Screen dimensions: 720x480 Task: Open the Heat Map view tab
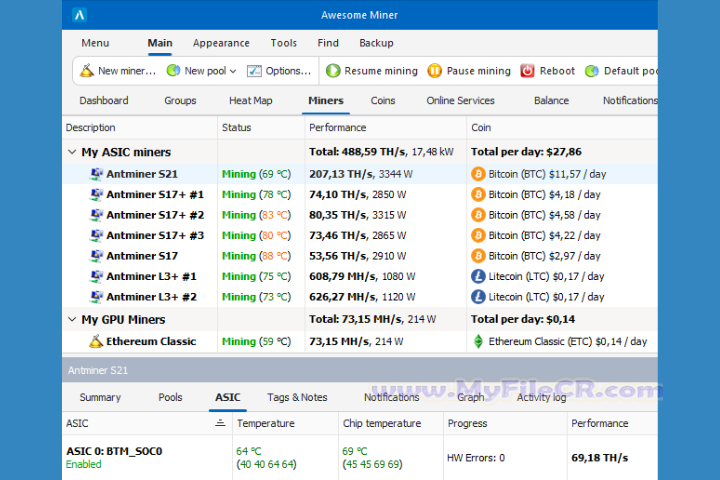[x=250, y=101]
